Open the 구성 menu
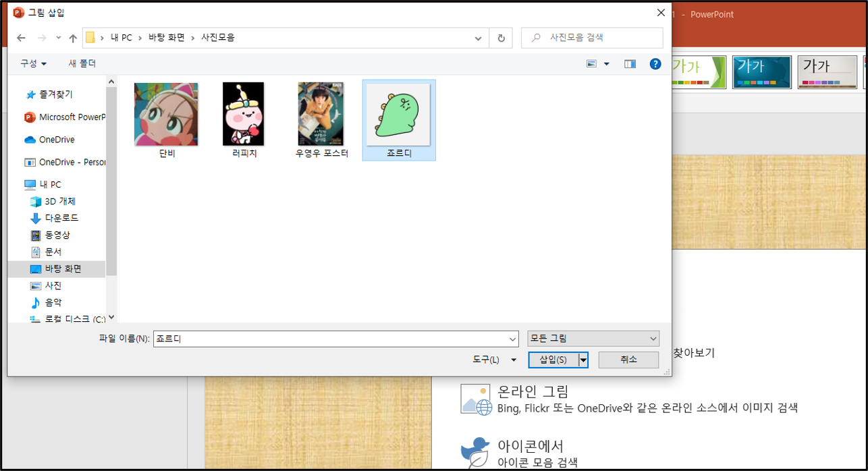This screenshot has height=471, width=868. [x=33, y=63]
